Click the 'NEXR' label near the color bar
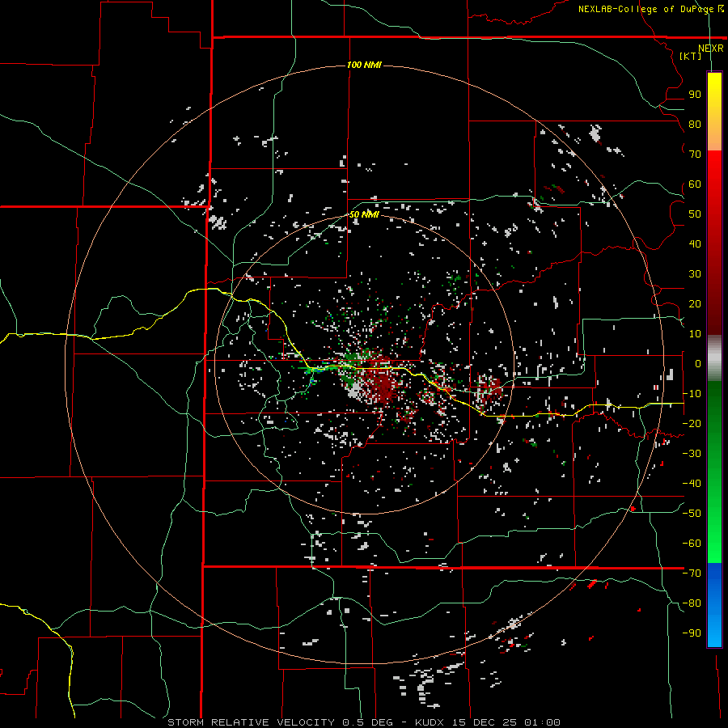Viewport: 728px width, 728px height. 710,49
